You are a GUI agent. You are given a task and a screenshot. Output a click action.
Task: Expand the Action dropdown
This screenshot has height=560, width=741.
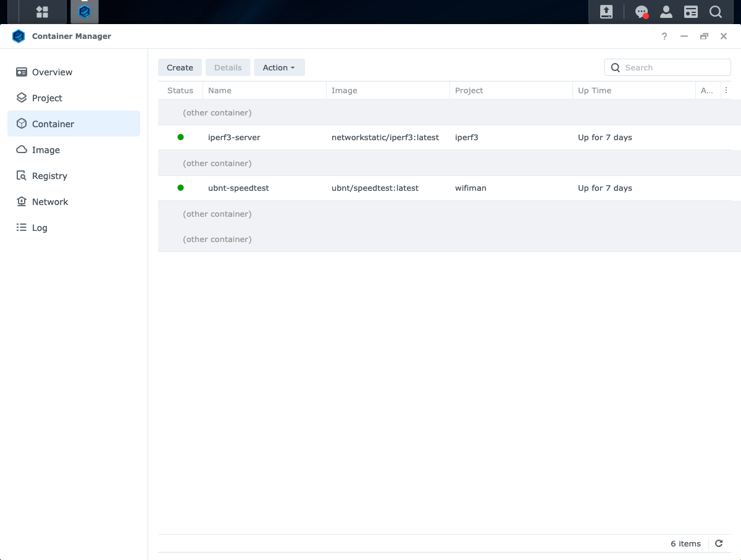click(x=279, y=67)
